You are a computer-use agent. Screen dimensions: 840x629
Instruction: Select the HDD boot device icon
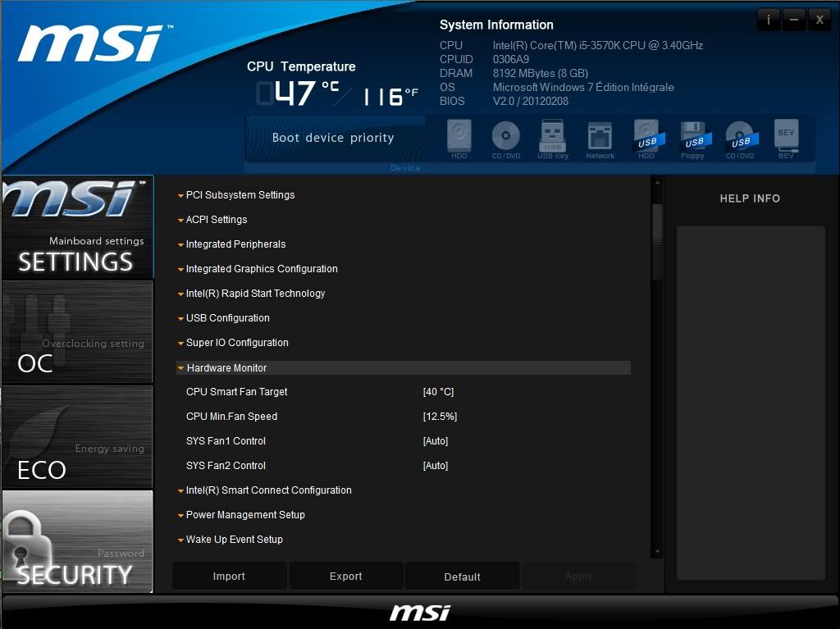pos(459,136)
